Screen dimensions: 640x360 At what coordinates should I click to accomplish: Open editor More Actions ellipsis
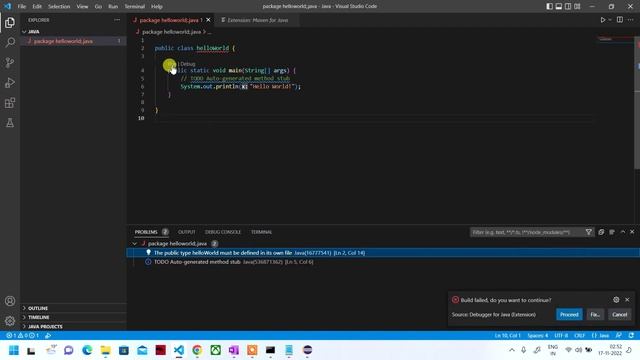[631, 20]
